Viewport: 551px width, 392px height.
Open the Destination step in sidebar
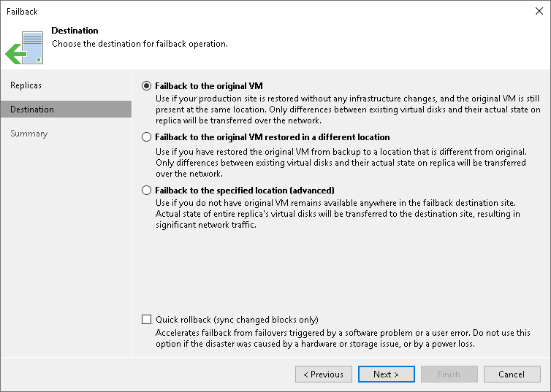tap(32, 109)
